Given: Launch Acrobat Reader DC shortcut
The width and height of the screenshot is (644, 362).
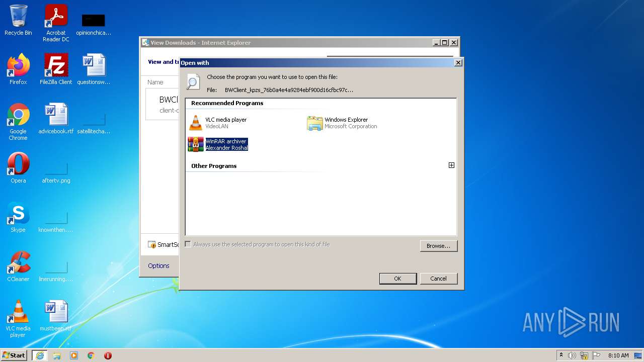Looking at the screenshot, I should [56, 23].
